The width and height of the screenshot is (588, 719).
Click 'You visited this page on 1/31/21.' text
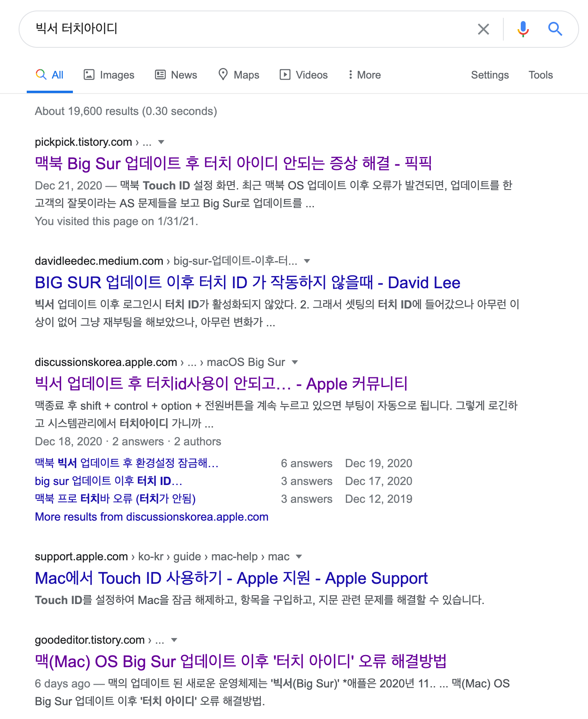pos(117,221)
